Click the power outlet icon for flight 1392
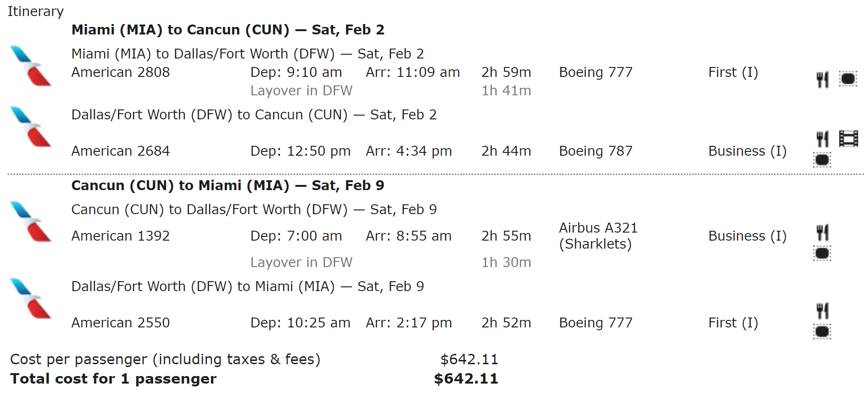 (x=822, y=253)
